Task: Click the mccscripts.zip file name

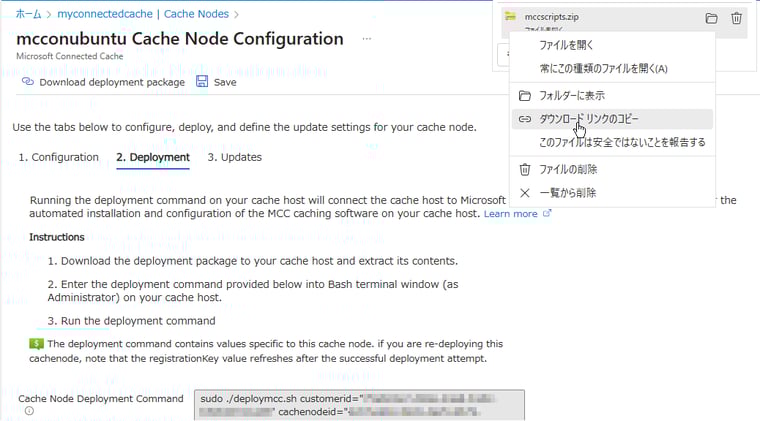Action: click(x=552, y=17)
